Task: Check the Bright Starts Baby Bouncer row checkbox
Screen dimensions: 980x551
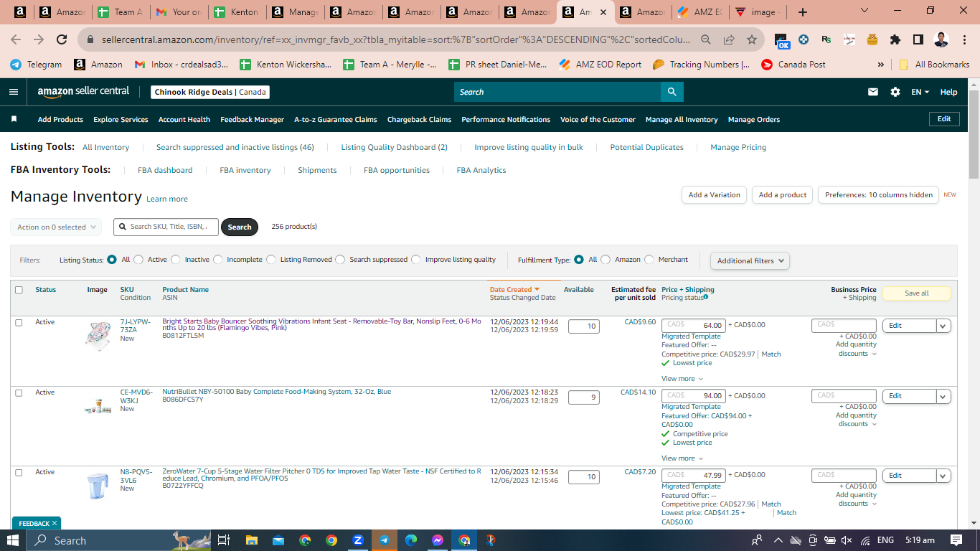Action: click(19, 322)
